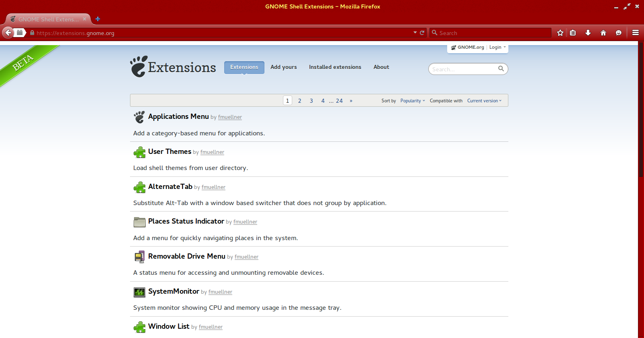
Task: Select current page 1 in pagination
Action: tap(287, 101)
